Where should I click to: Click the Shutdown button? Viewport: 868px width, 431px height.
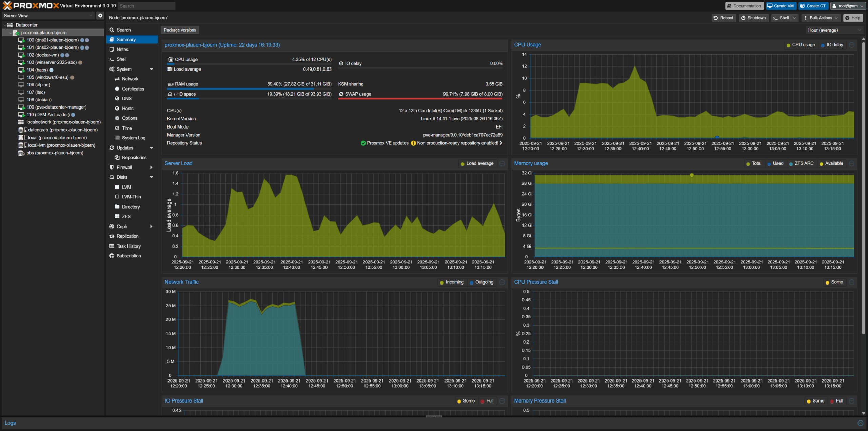tap(753, 18)
